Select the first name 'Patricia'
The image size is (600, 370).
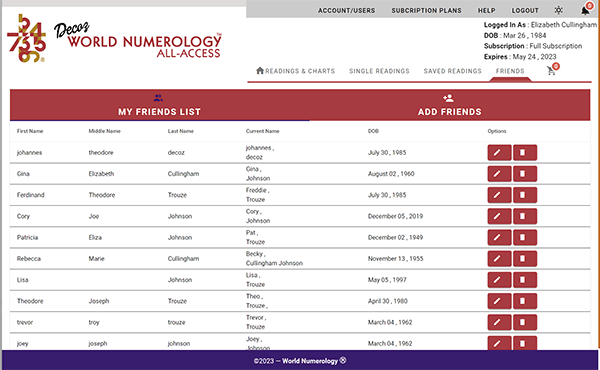pyautogui.click(x=27, y=238)
